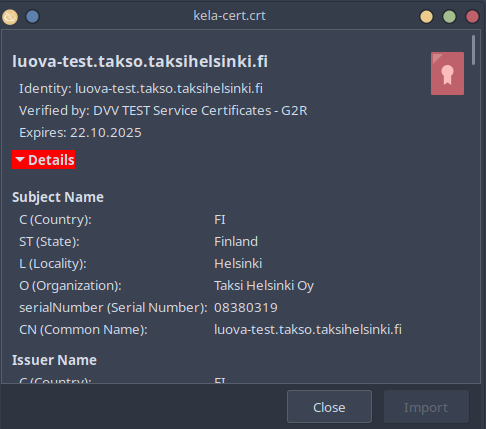486x429 pixels.
Task: Click the red certificate ribbon icon
Action: tap(447, 73)
